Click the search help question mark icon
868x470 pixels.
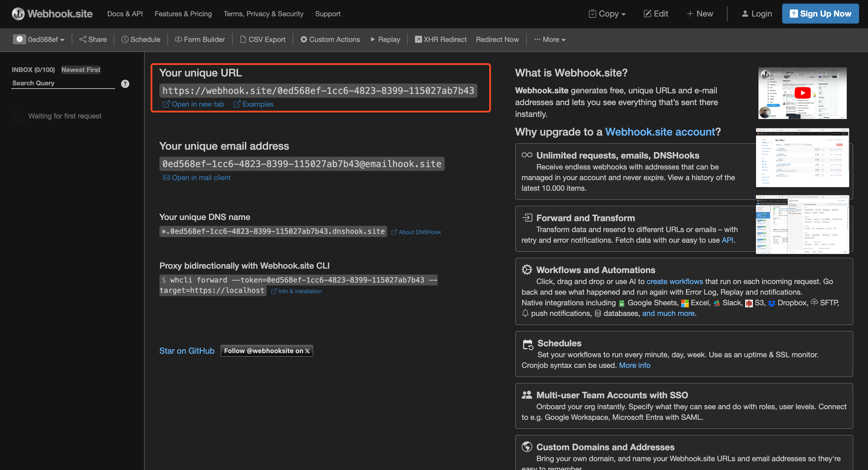click(x=125, y=84)
